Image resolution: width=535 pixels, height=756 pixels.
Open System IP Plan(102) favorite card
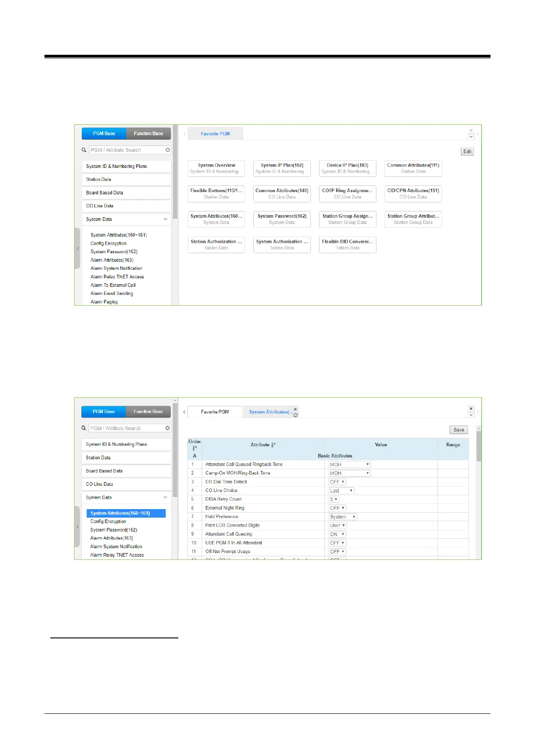tap(282, 168)
